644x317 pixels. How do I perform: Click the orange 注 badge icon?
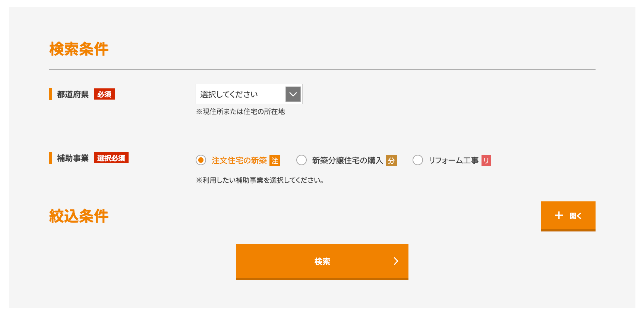tap(275, 160)
